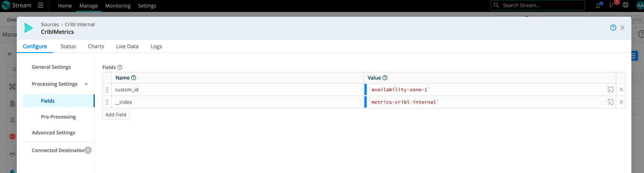
Task: Delete the custom_id field row
Action: (x=621, y=90)
